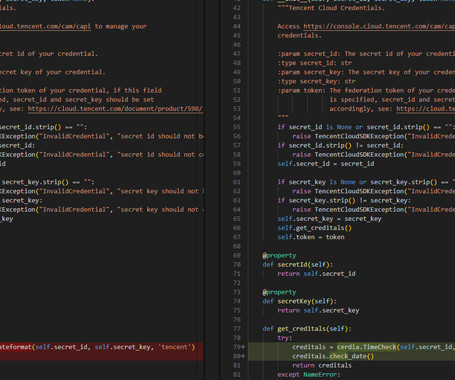Image resolution: width=455 pixels, height=380 pixels.
Task: Click 'def secretKey(self):' on line 74
Action: (299, 301)
